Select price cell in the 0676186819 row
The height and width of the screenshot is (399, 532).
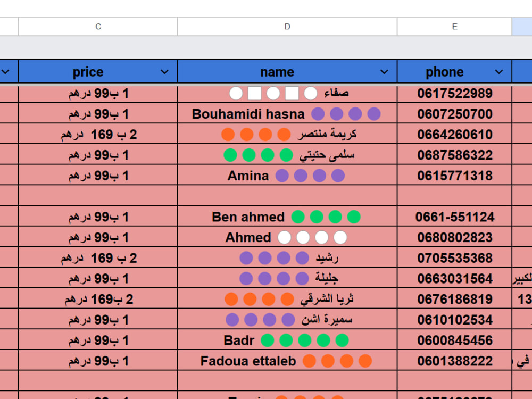(x=98, y=299)
